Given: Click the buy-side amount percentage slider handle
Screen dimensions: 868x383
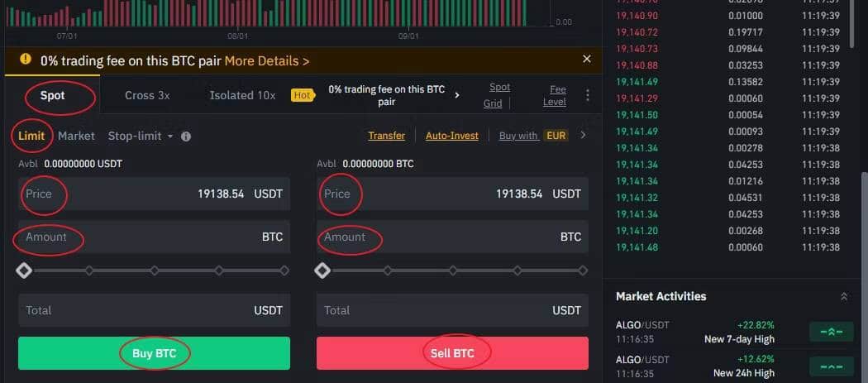Looking at the screenshot, I should pyautogui.click(x=24, y=270).
